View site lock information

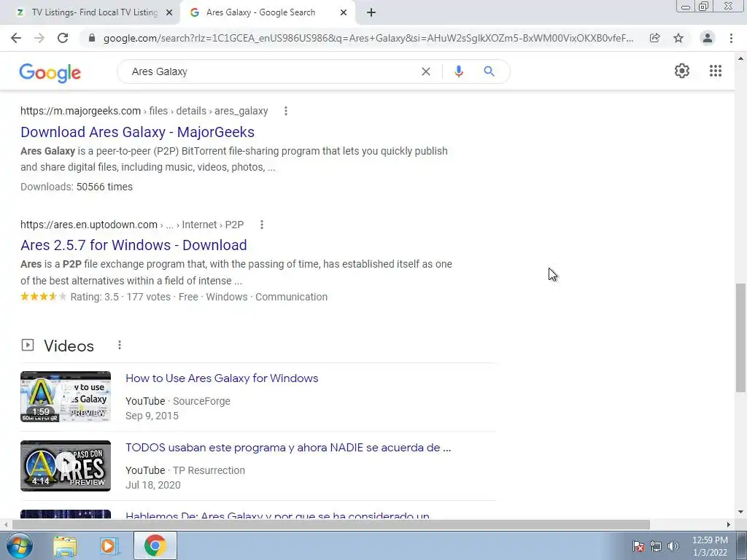(x=92, y=38)
